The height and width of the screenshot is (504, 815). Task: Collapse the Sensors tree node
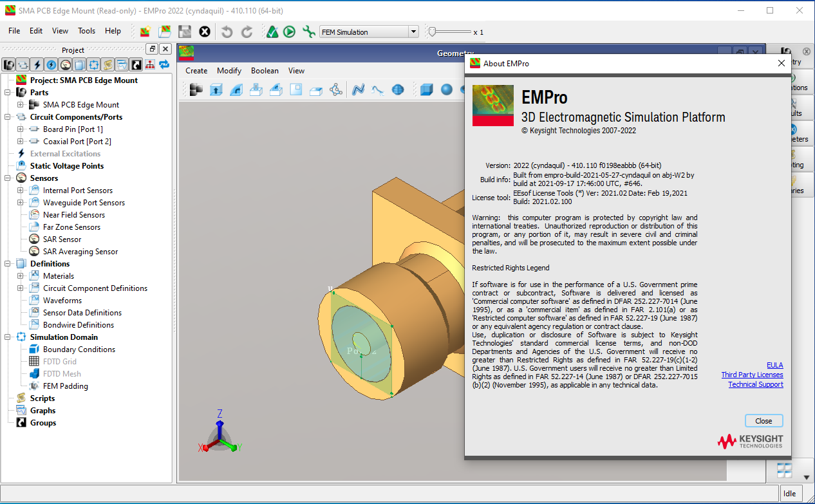(x=8, y=178)
